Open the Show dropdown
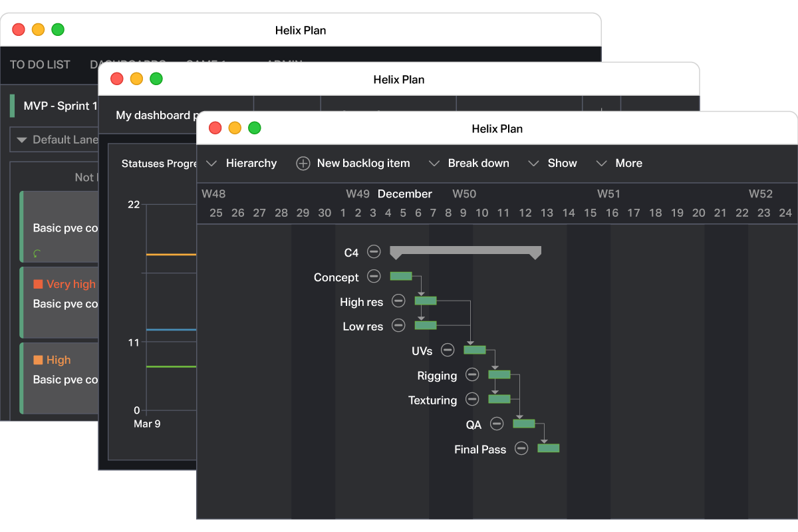 tap(552, 164)
